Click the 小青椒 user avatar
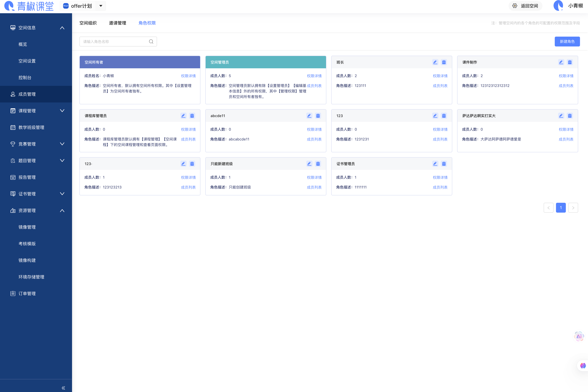Screen dimensions: 588x392 (558, 6)
